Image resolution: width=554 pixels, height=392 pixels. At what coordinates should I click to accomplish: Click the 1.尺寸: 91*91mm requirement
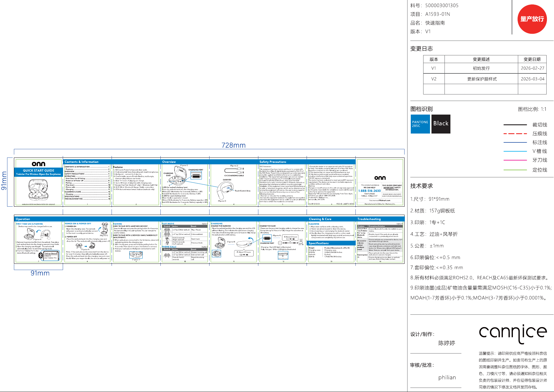coord(430,199)
